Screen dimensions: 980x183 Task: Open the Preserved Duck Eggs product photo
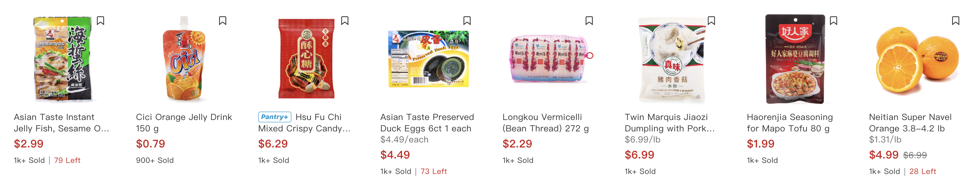[428, 59]
